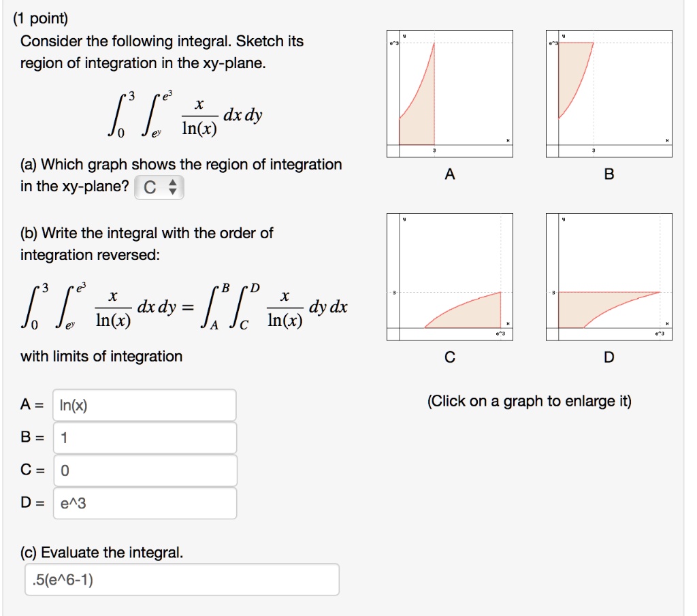Click the answer field containing ln(x)
Viewport: 697px width, 616px height.
[145, 405]
